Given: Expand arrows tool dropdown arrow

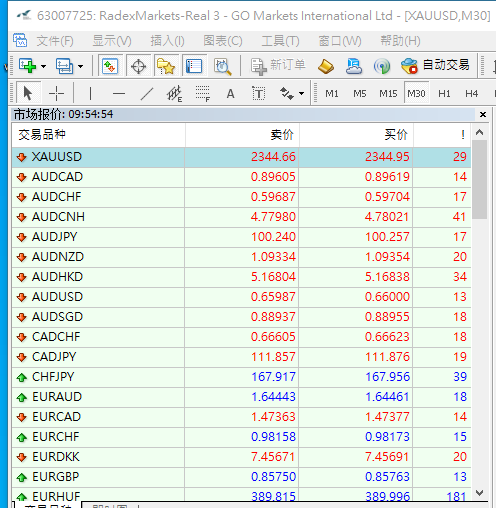Looking at the screenshot, I should (301, 94).
